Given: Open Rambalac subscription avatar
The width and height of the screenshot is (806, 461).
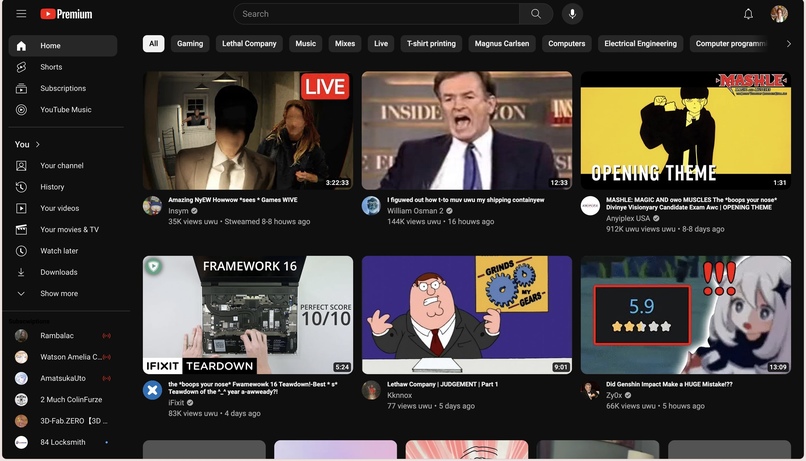Looking at the screenshot, I should (x=21, y=336).
